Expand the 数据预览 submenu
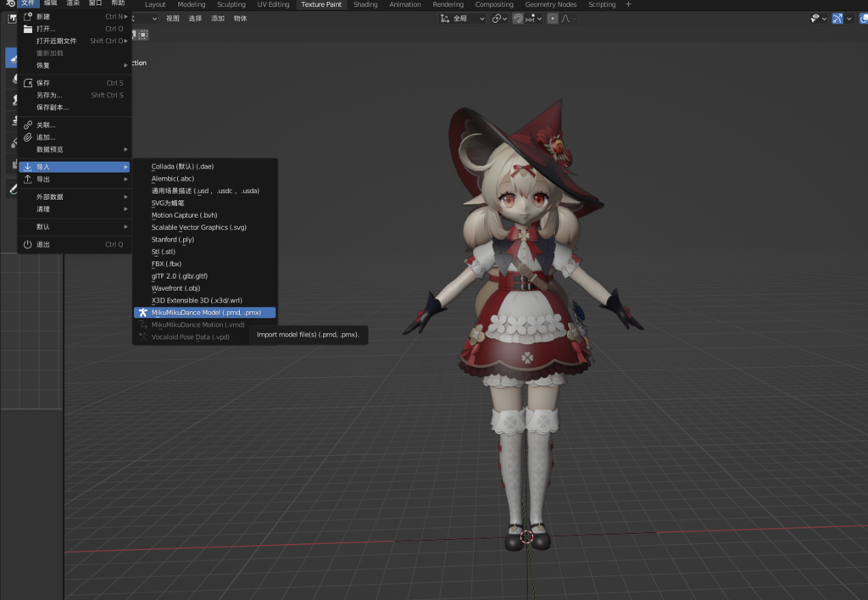This screenshot has height=600, width=868. click(x=75, y=149)
